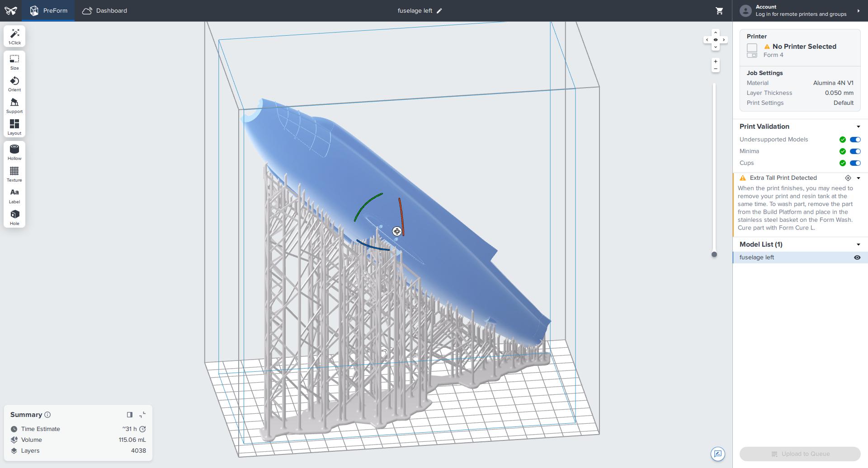This screenshot has width=868, height=468.
Task: Select the 1-Click print setup tool
Action: point(14,37)
